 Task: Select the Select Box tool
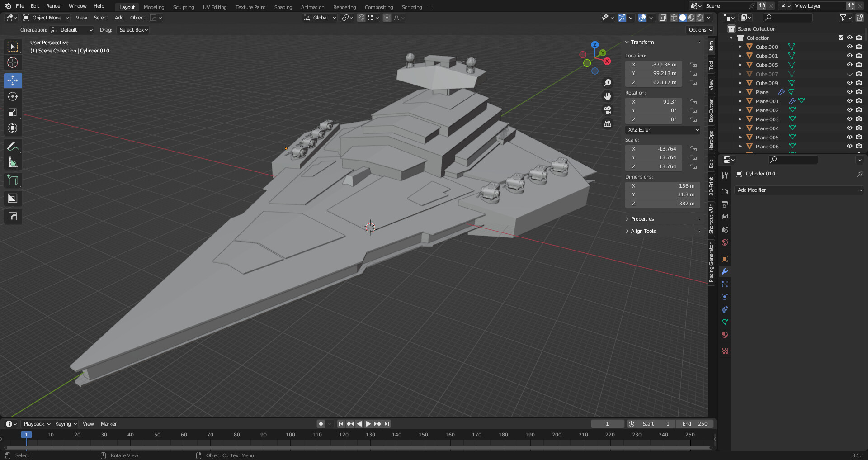tap(13, 47)
